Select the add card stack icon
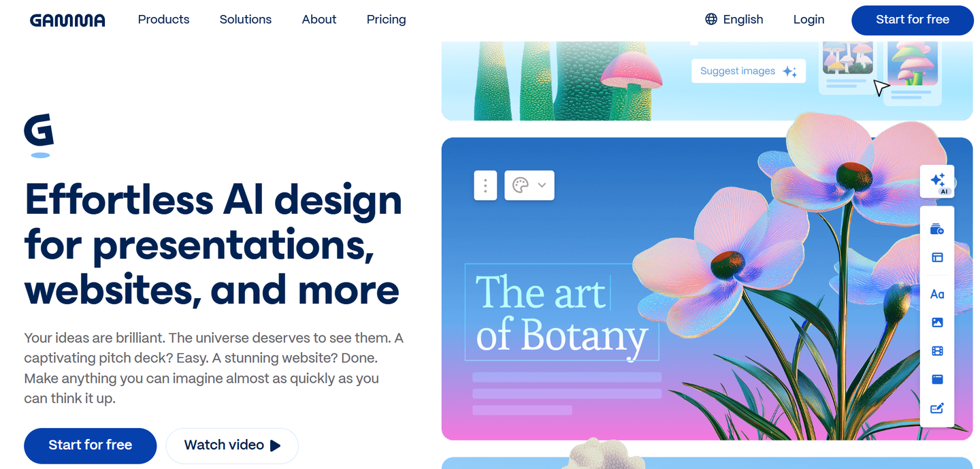 click(937, 229)
